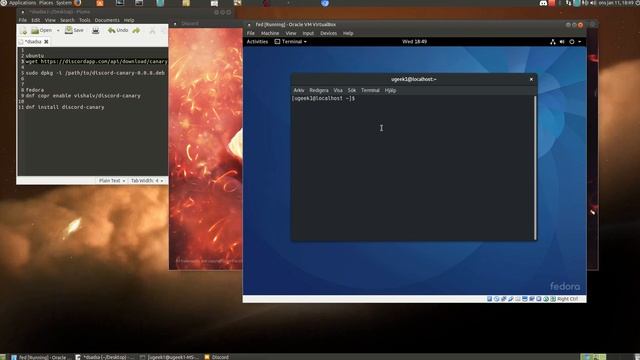Expand the Fedora system menu arrow
This screenshot has width=640, height=360.
pos(580,42)
